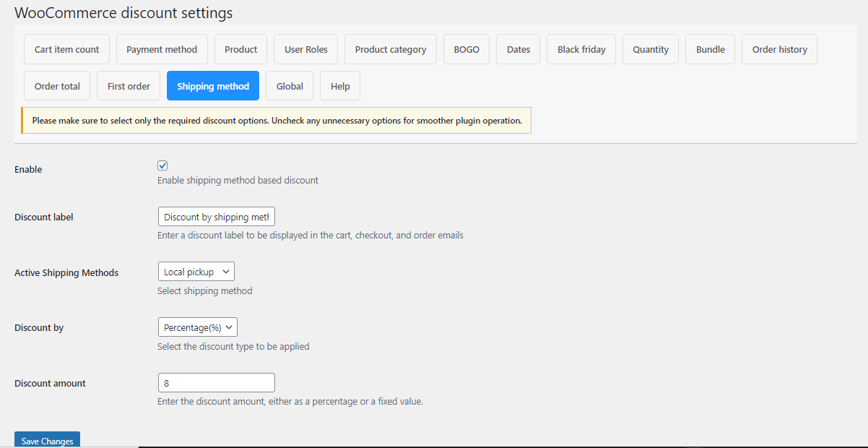Open the Payment method discount settings
The height and width of the screenshot is (448, 868).
tap(162, 48)
